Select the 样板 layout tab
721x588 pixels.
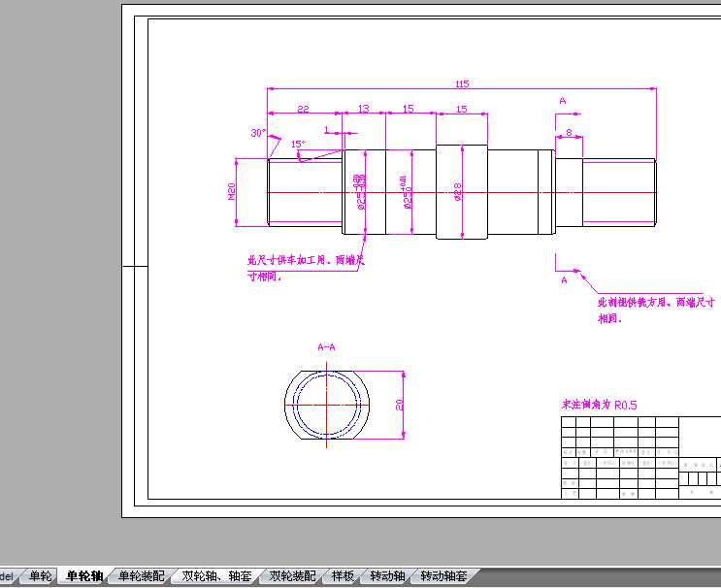[343, 575]
